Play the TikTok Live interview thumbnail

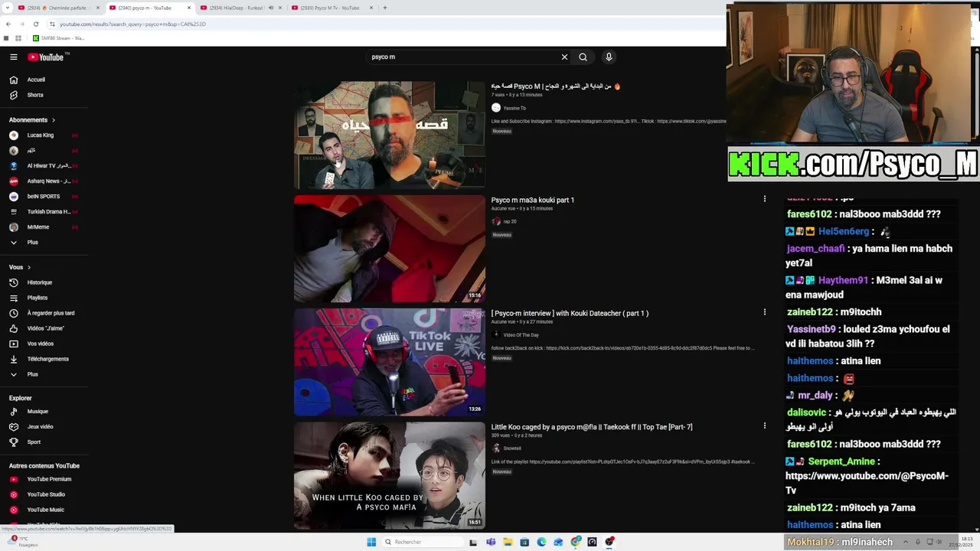pos(390,362)
